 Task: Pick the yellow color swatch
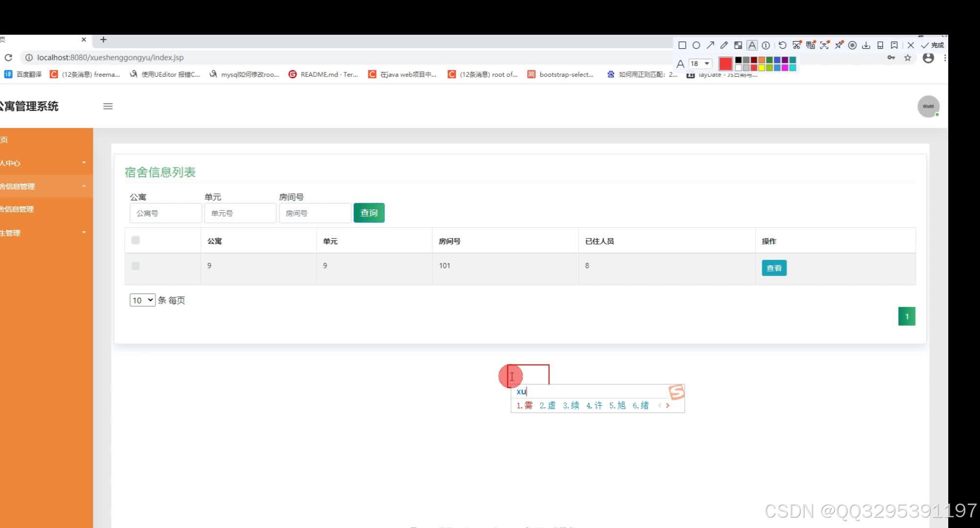click(x=761, y=67)
